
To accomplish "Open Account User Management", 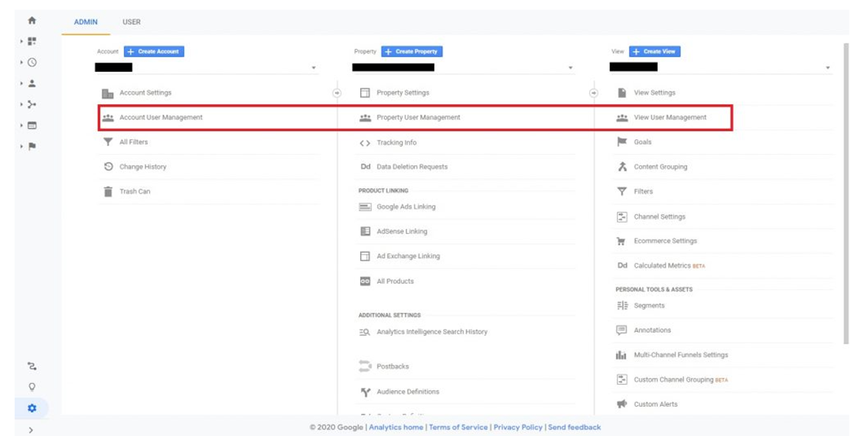I will [160, 118].
